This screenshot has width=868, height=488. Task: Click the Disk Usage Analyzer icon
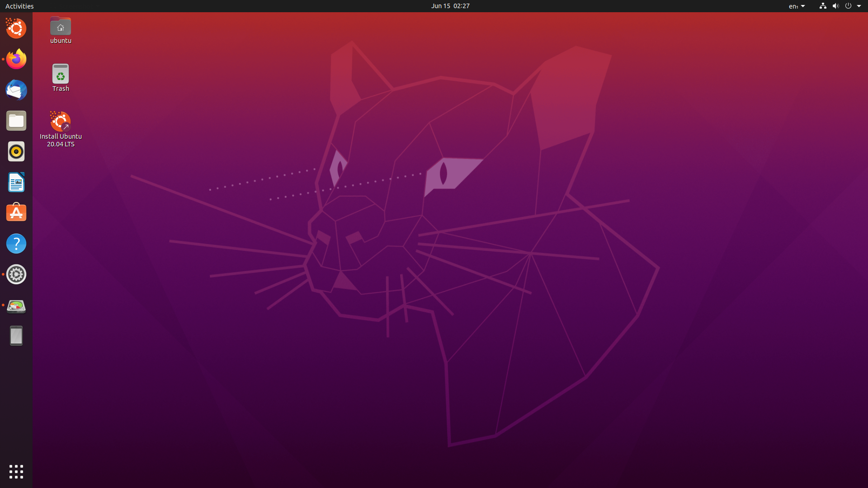click(16, 305)
